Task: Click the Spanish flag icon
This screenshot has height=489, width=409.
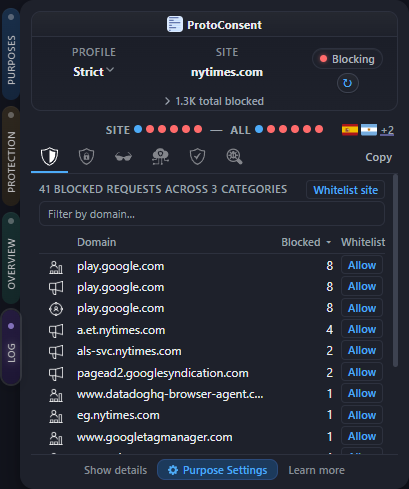Action: (x=350, y=130)
